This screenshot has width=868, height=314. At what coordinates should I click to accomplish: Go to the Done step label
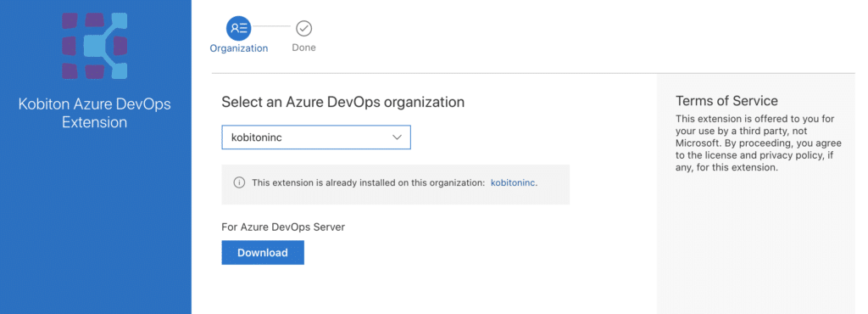304,48
